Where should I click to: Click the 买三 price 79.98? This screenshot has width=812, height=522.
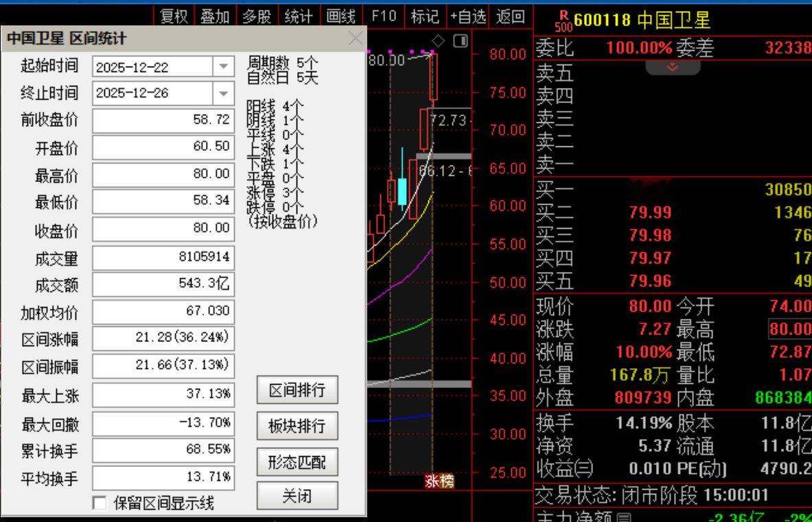coord(651,236)
